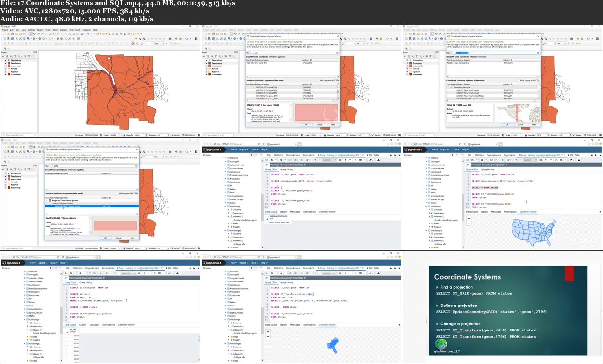Open File menu in pgAdmin frame showing US map
This screenshot has height=364, width=603.
click(x=435, y=149)
